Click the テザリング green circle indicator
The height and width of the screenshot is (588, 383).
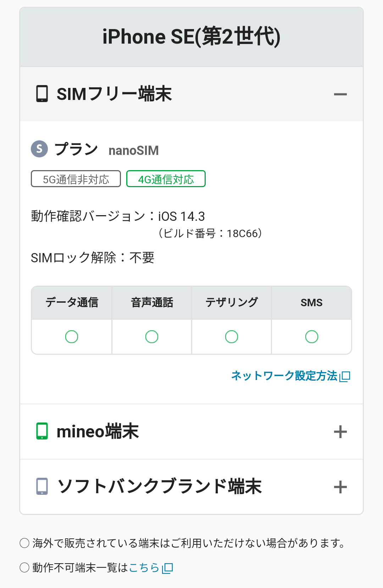(232, 336)
